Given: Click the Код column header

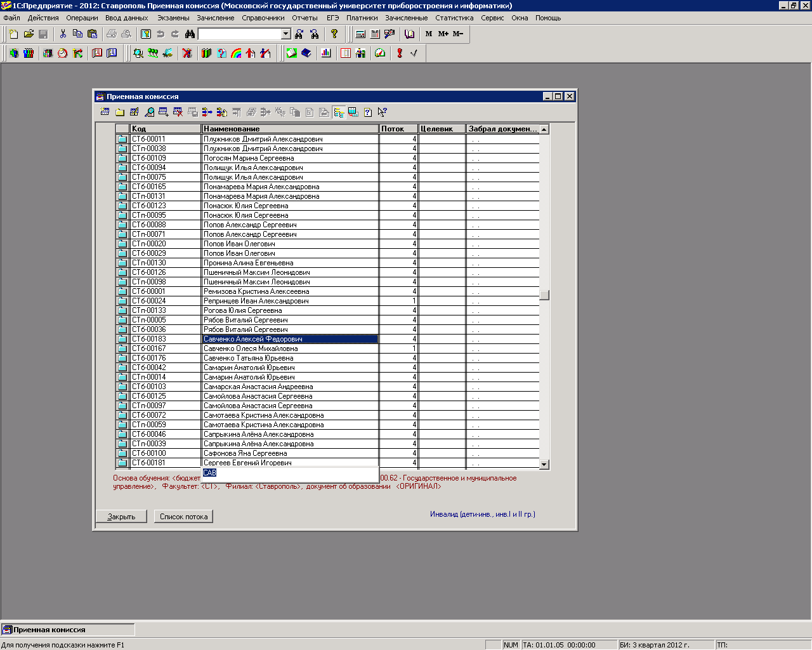Looking at the screenshot, I should (166, 129).
